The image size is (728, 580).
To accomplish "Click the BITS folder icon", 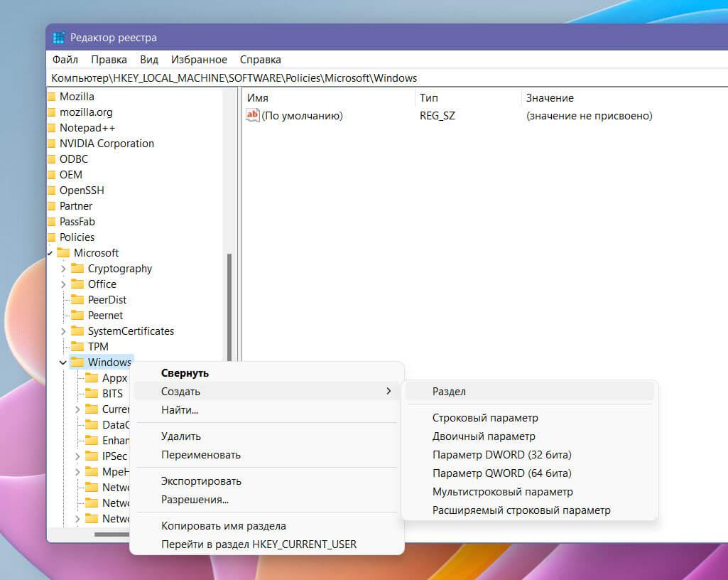I will coord(92,394).
